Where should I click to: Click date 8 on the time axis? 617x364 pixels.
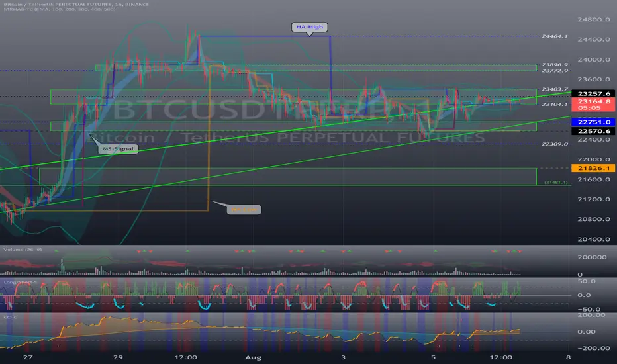568,357
